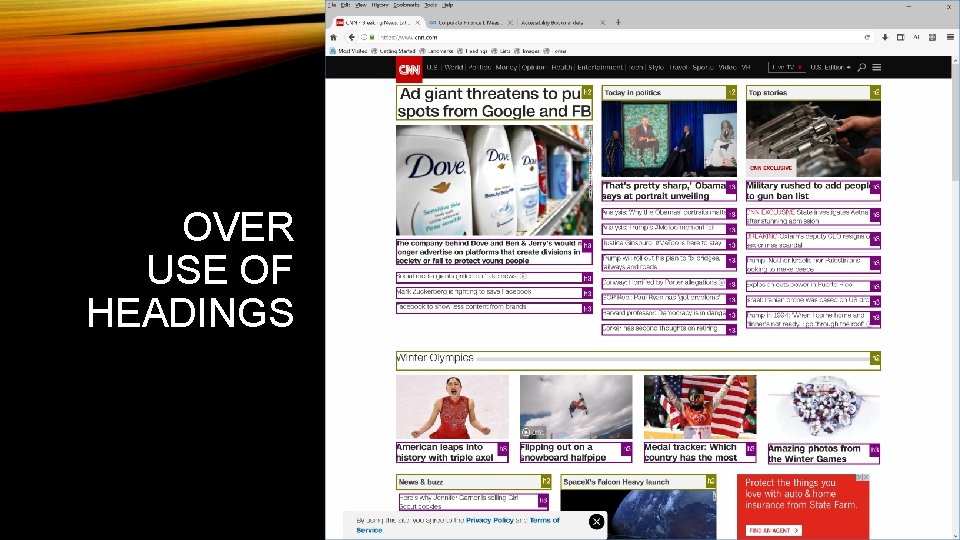
Task: Expand the U.S. Edition dropdown
Action: (830, 67)
